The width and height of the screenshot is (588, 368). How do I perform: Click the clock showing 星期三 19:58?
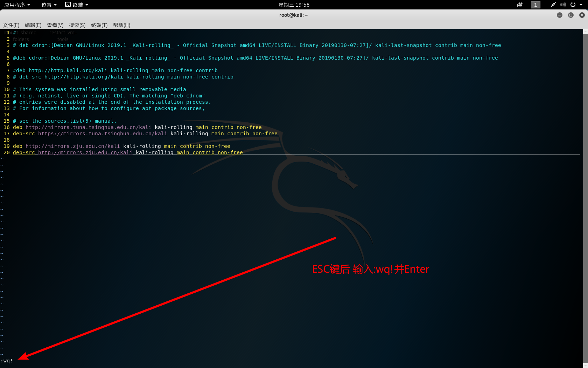(294, 5)
